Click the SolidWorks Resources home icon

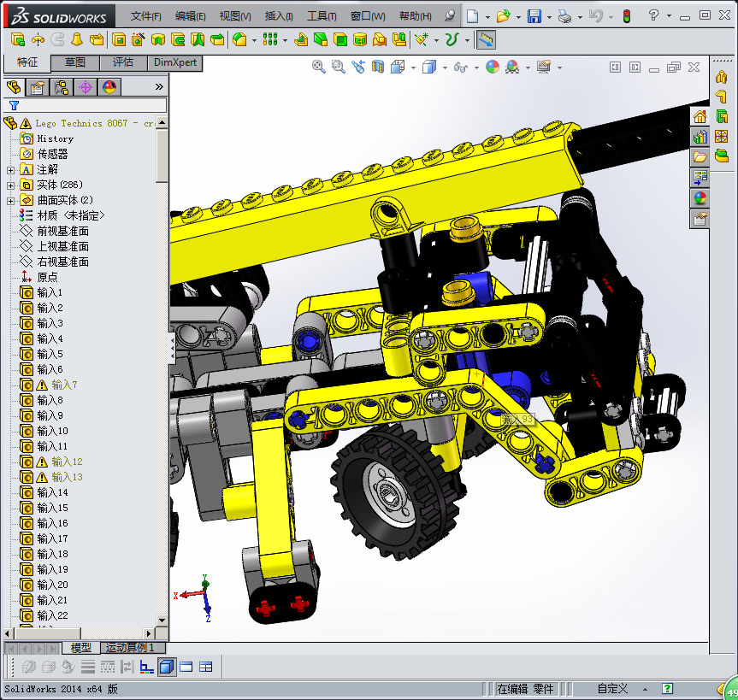pos(700,116)
